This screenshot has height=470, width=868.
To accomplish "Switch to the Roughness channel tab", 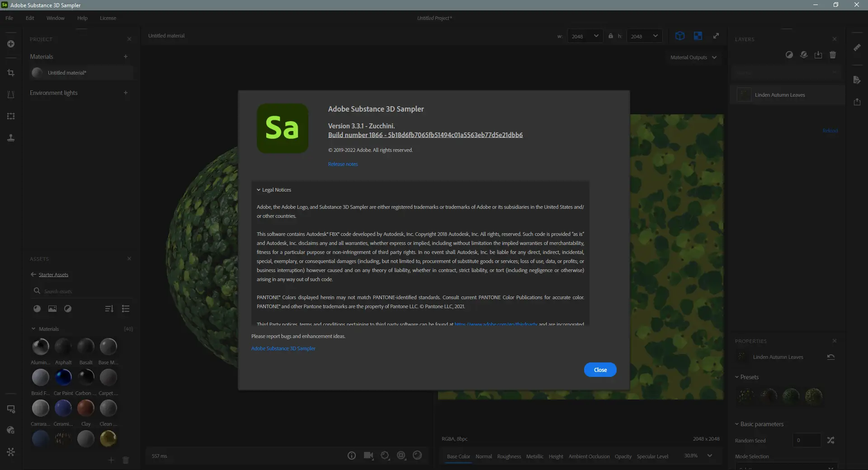I will [509, 456].
